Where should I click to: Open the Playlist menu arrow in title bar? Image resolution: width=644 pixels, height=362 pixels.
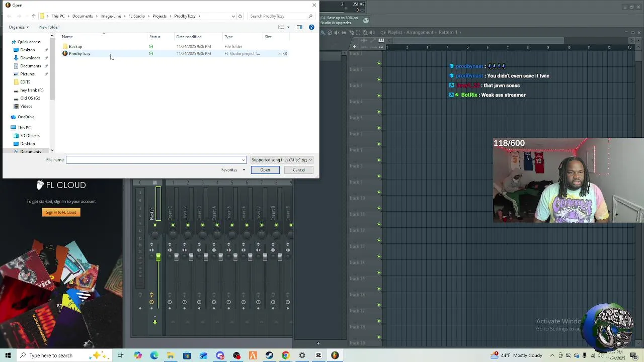pyautogui.click(x=383, y=32)
